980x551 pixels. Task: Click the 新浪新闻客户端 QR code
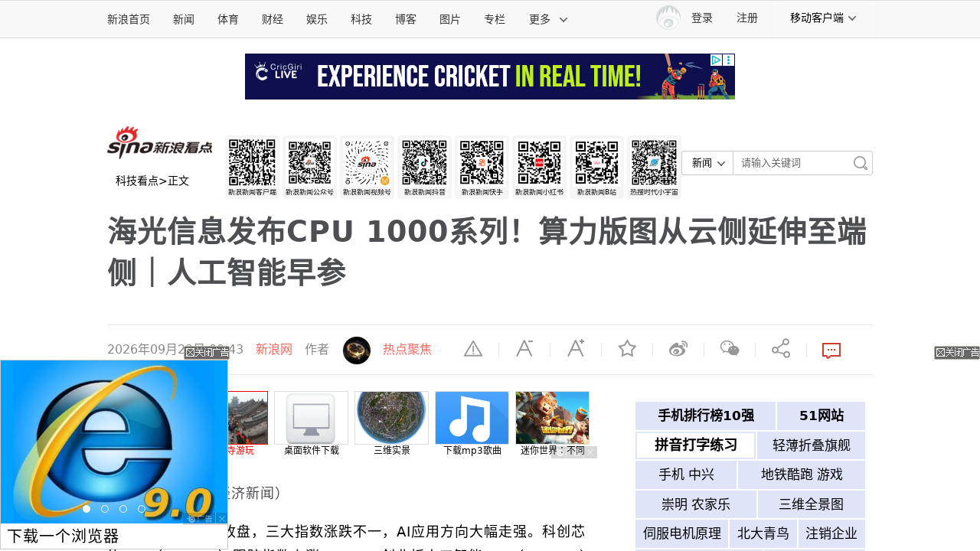coord(252,163)
